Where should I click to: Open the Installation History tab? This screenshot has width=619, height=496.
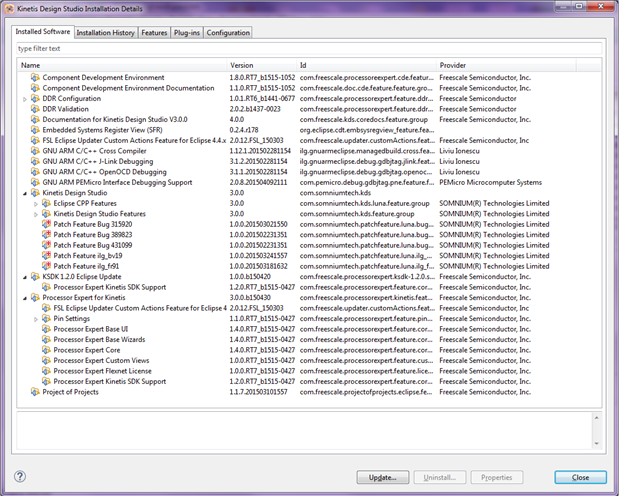click(105, 32)
